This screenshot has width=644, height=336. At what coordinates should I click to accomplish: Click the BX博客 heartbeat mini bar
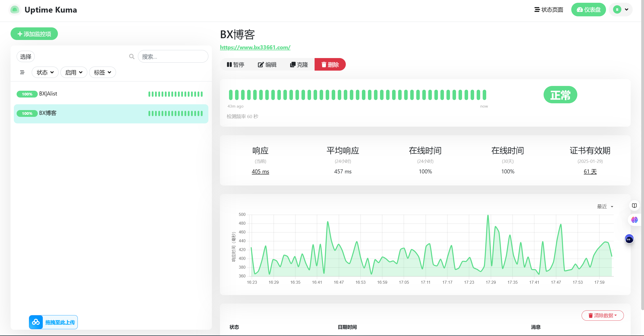[175, 114]
